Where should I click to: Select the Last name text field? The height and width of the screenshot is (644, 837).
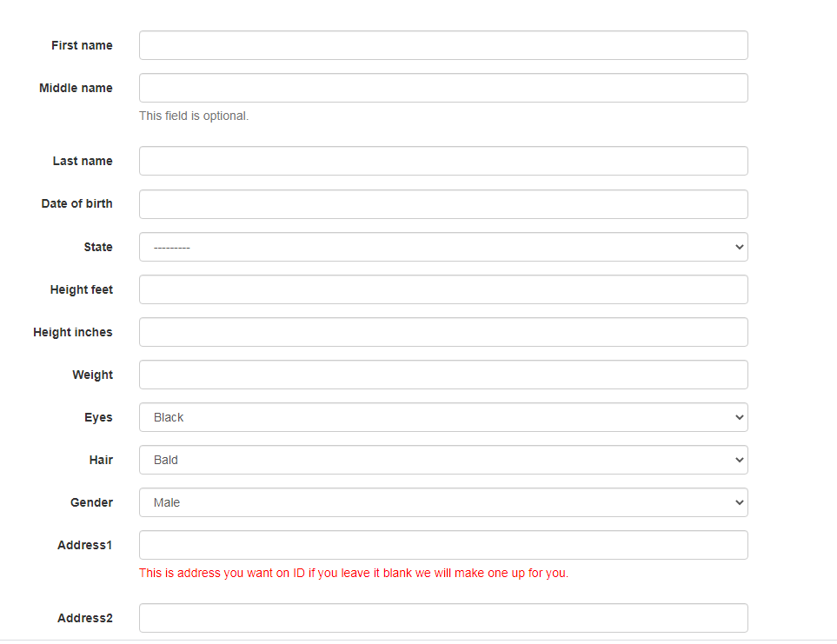point(443,161)
